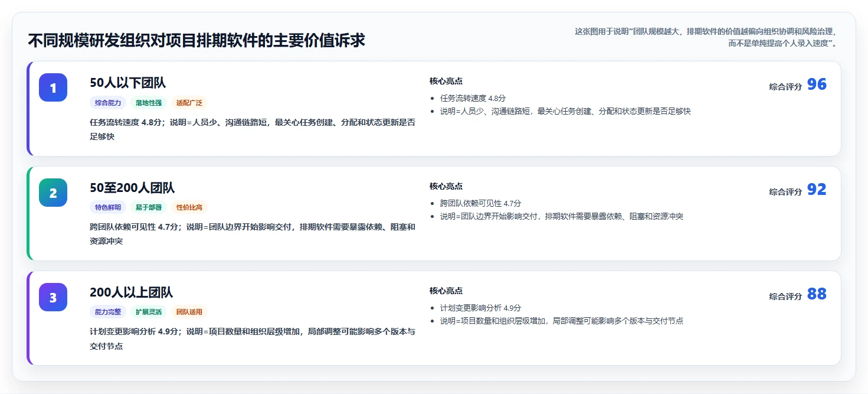Click the bullet 说明=项目数量和组织层级增加
Viewport: 868px width, 394px height.
[x=561, y=321]
